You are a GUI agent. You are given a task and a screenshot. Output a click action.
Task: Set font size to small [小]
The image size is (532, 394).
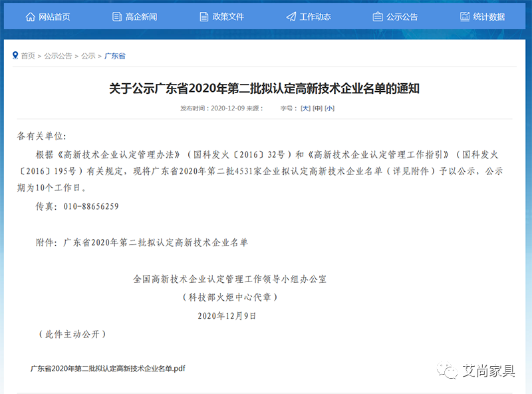click(x=329, y=108)
